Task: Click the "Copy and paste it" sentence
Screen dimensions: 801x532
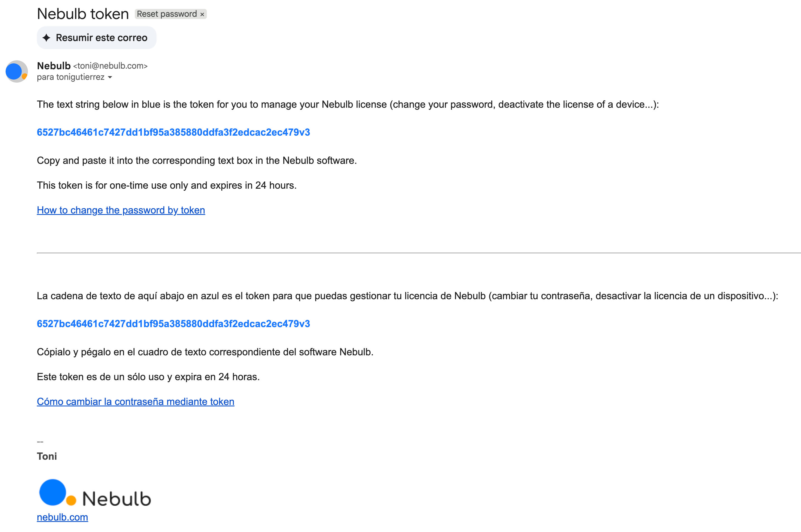Action: pyautogui.click(x=197, y=160)
